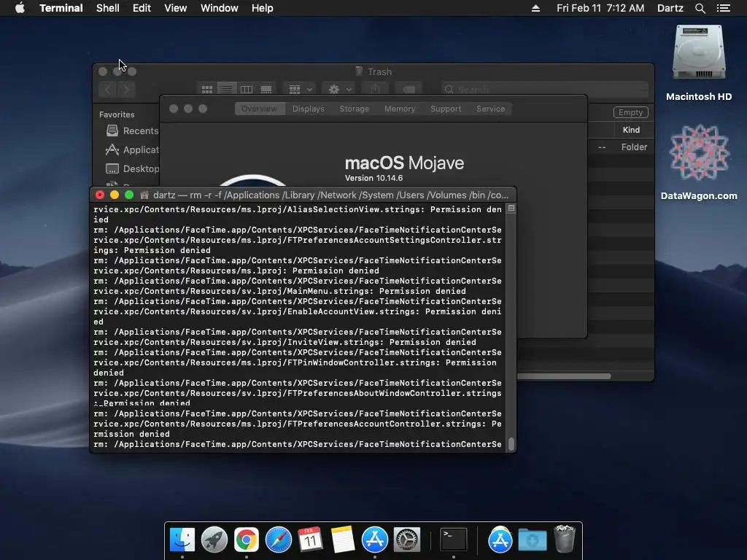The height and width of the screenshot is (560, 747).
Task: Click the home folder icon in Terminal title
Action: (144, 195)
